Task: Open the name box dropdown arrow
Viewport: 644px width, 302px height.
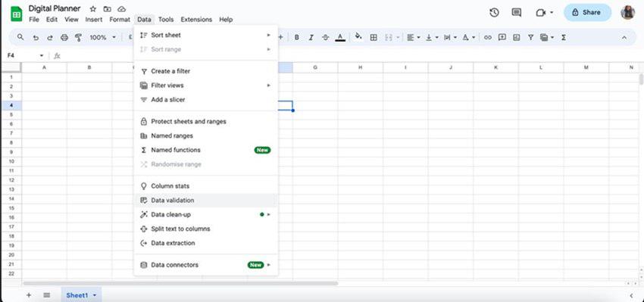Action: click(x=42, y=55)
